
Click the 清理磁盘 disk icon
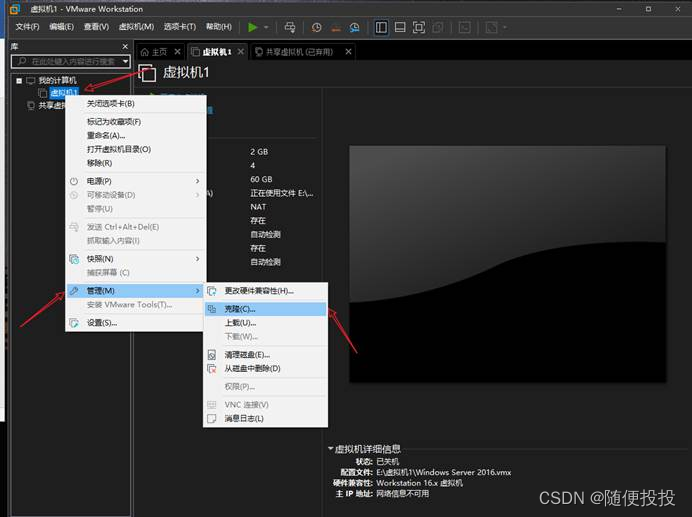(x=212, y=355)
